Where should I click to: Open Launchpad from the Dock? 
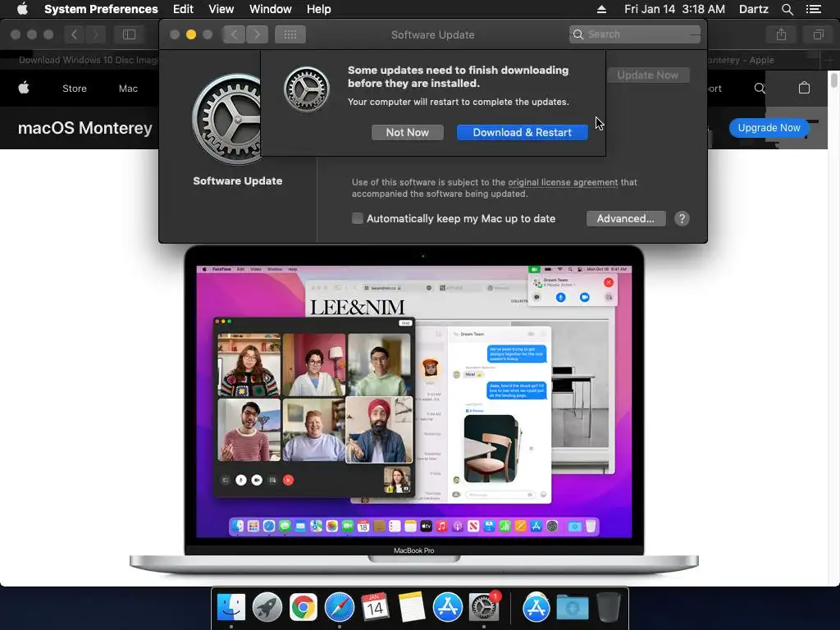tap(267, 608)
